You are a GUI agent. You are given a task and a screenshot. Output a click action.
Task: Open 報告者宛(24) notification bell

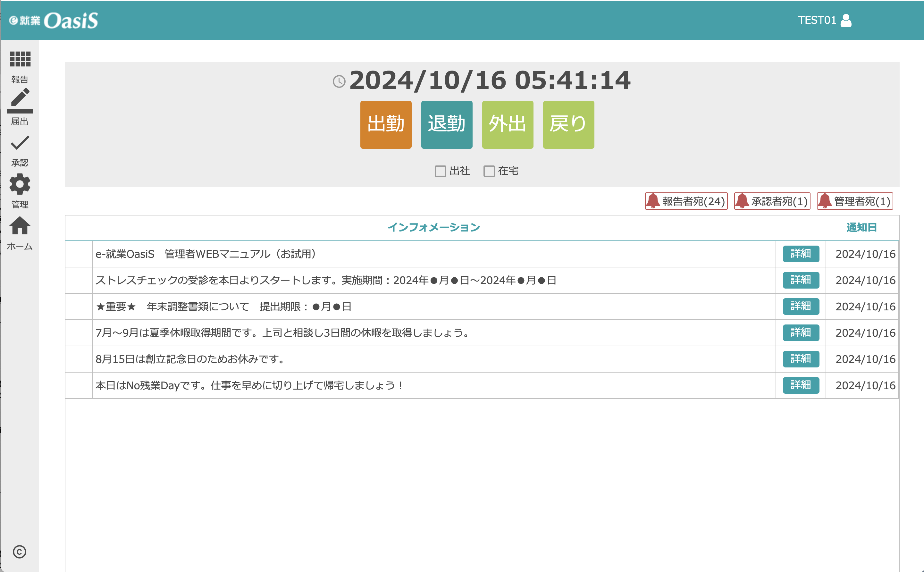click(x=686, y=201)
